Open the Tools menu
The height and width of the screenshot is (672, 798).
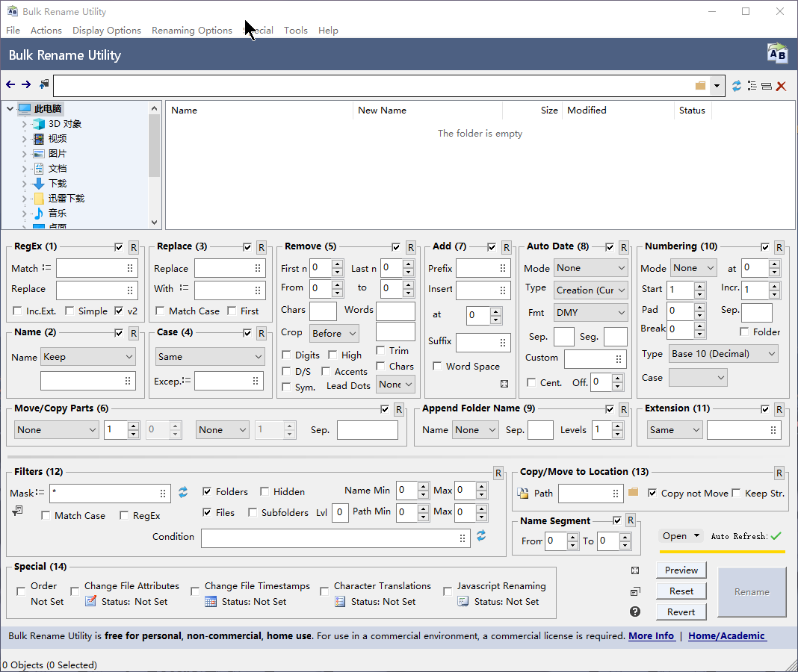[x=296, y=30]
